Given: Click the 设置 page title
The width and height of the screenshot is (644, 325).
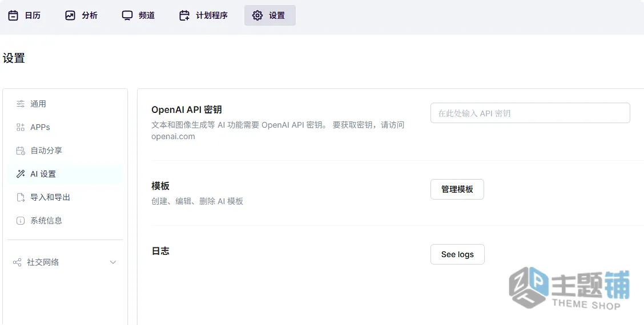Looking at the screenshot, I should (x=14, y=58).
